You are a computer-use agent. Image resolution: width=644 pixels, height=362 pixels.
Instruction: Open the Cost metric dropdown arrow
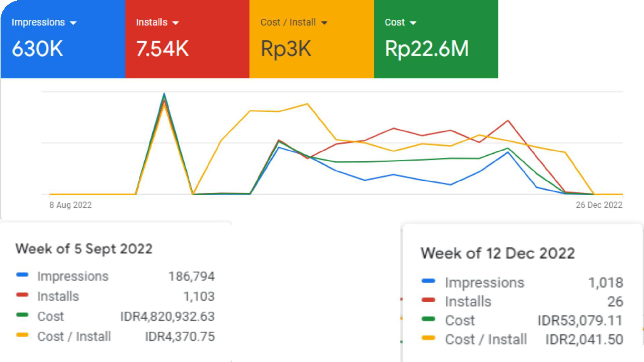click(413, 23)
